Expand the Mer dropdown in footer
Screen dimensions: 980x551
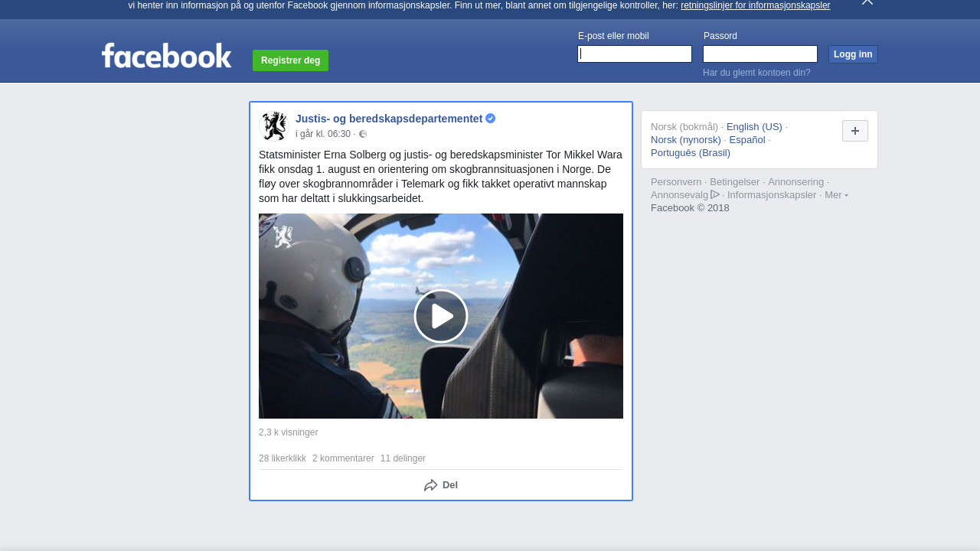[x=835, y=195]
